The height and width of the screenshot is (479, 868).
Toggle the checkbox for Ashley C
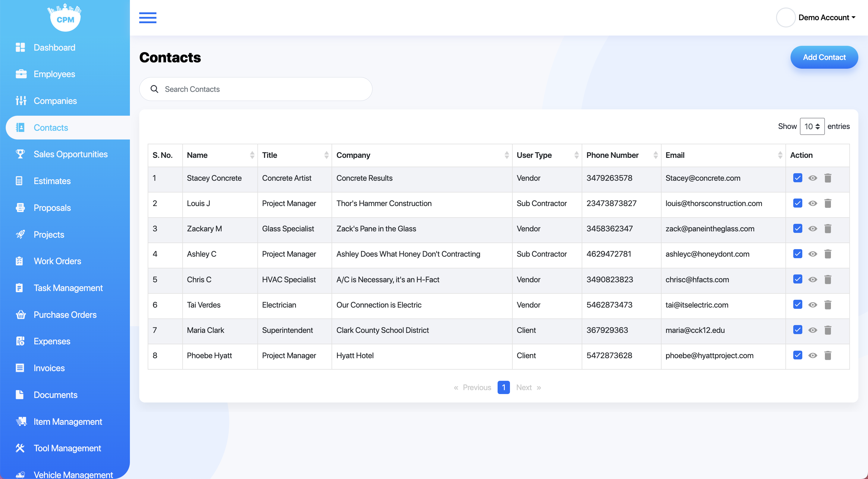[x=797, y=254]
